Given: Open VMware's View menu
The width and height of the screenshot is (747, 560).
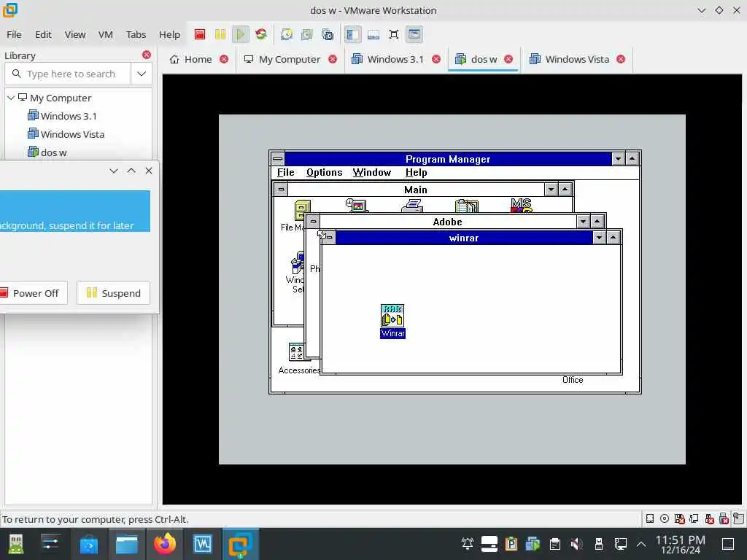Looking at the screenshot, I should [x=75, y=34].
